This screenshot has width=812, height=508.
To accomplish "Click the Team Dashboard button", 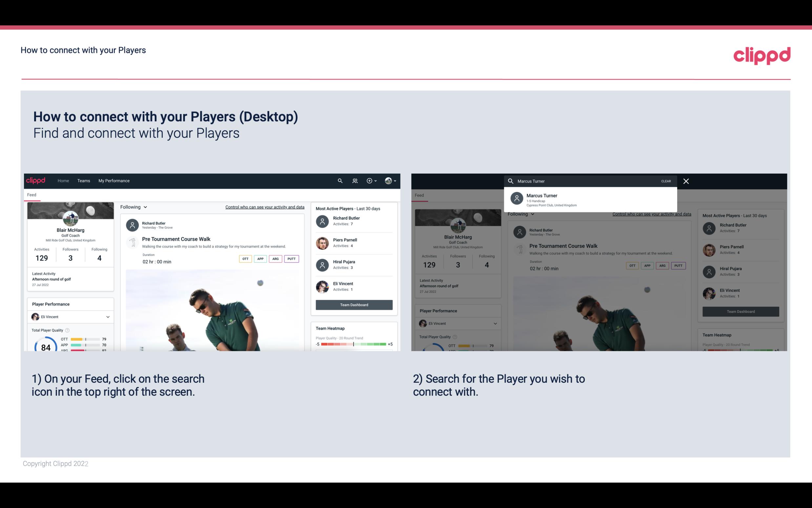I will pyautogui.click(x=354, y=304).
